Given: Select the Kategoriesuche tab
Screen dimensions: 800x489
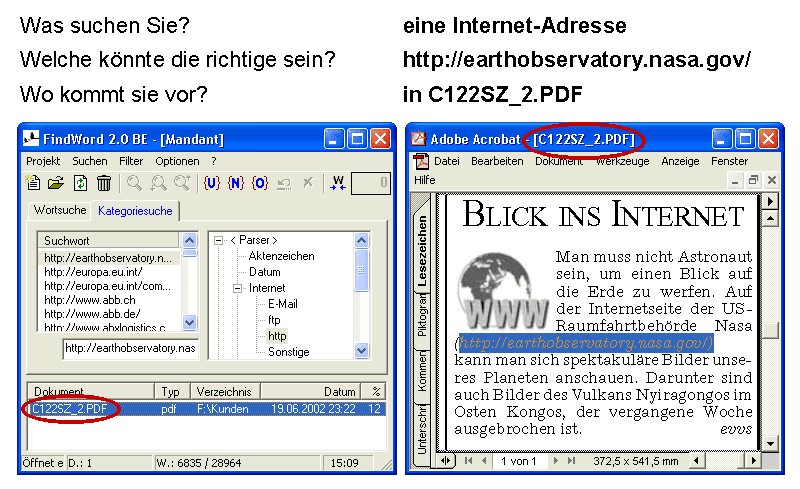Looking at the screenshot, I should coord(135,210).
